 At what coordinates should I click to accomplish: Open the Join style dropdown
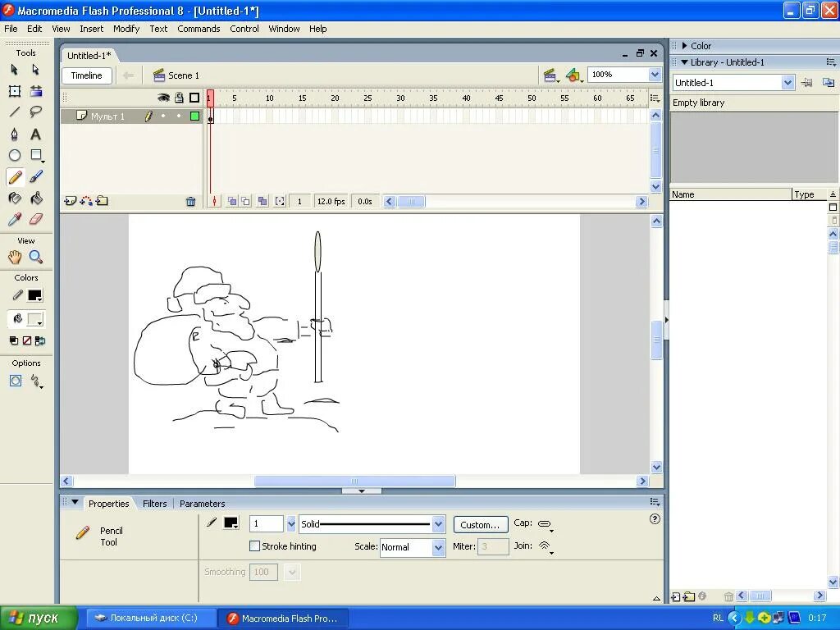coord(546,546)
